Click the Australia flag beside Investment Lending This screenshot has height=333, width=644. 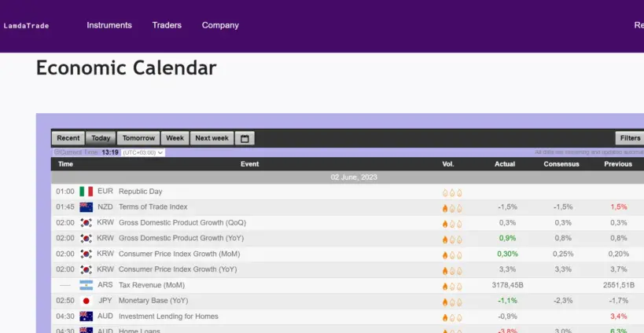(86, 317)
